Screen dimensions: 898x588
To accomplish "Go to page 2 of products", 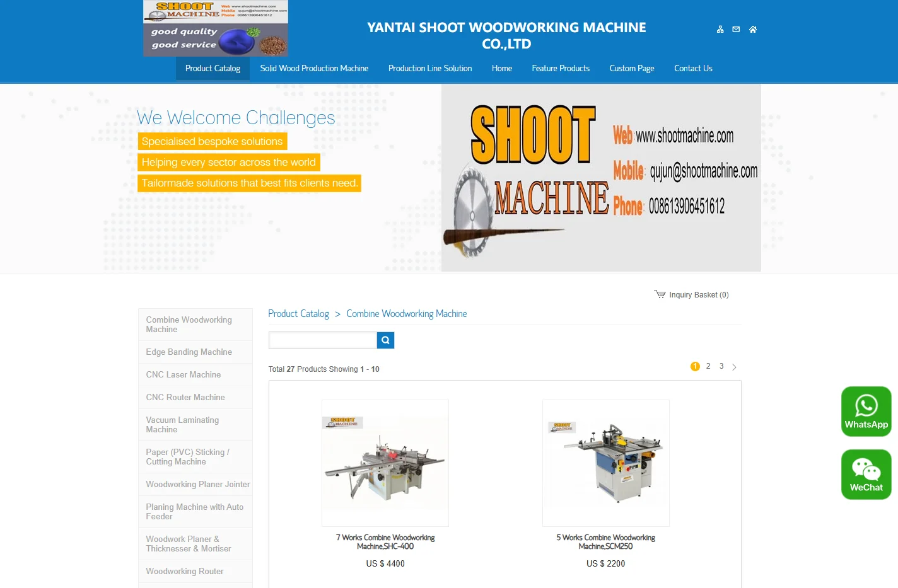I will 708,366.
